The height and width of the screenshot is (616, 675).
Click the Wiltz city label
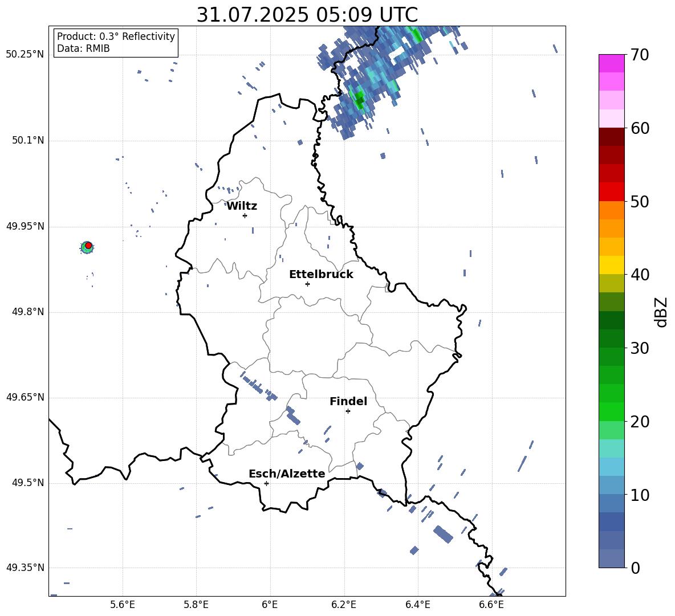242,206
